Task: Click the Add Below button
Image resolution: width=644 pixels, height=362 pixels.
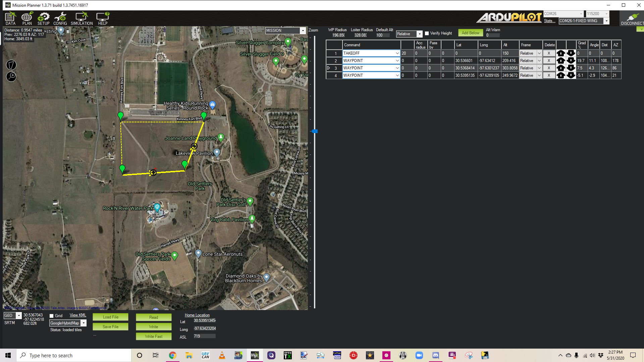Action: coord(470,33)
